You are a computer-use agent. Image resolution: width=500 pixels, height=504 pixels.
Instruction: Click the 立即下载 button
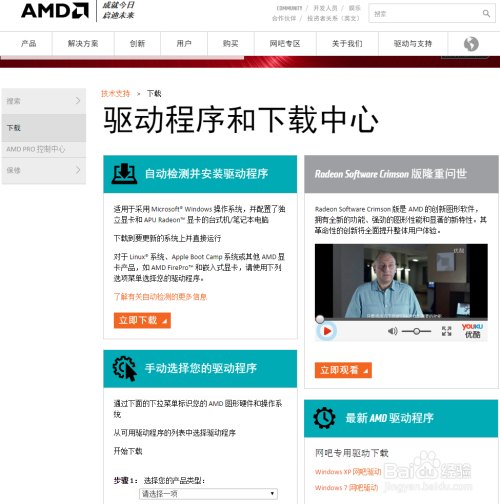click(142, 320)
